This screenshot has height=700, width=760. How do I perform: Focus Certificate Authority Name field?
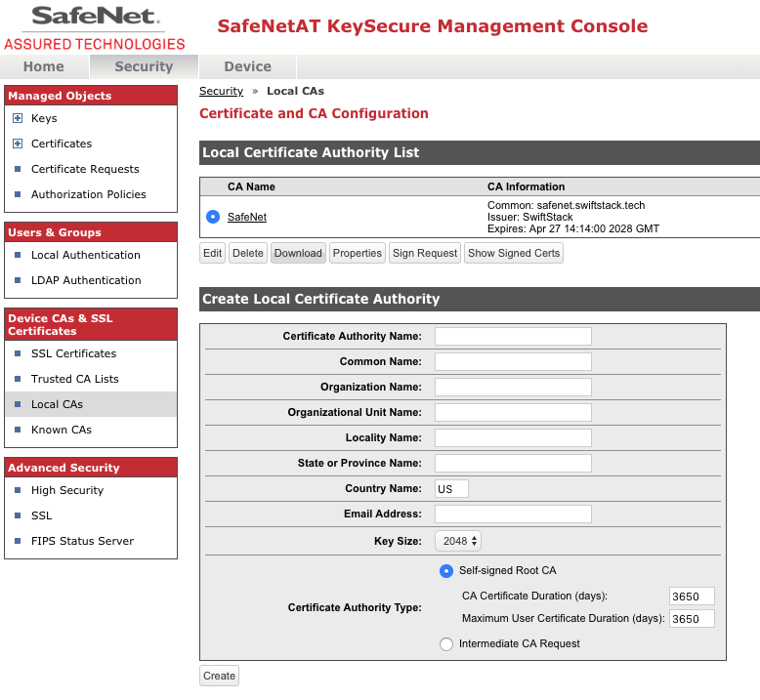(513, 336)
